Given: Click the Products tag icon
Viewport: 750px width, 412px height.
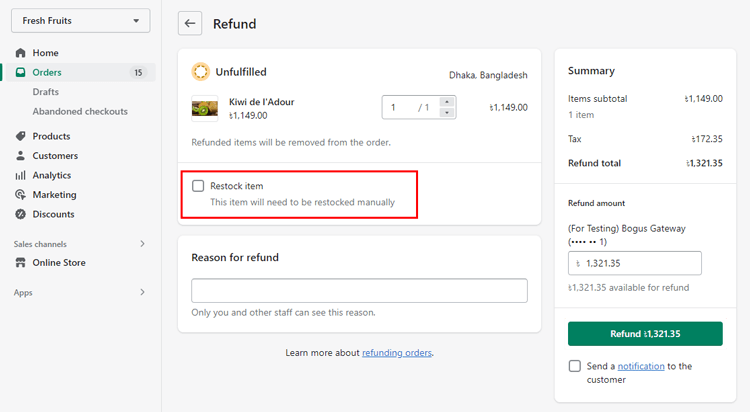Looking at the screenshot, I should pyautogui.click(x=21, y=136).
